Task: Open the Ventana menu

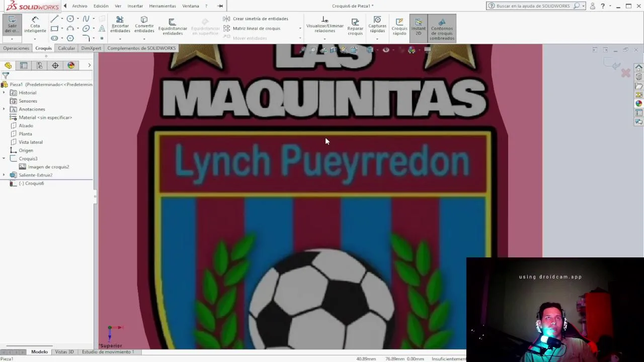Action: 191,6
